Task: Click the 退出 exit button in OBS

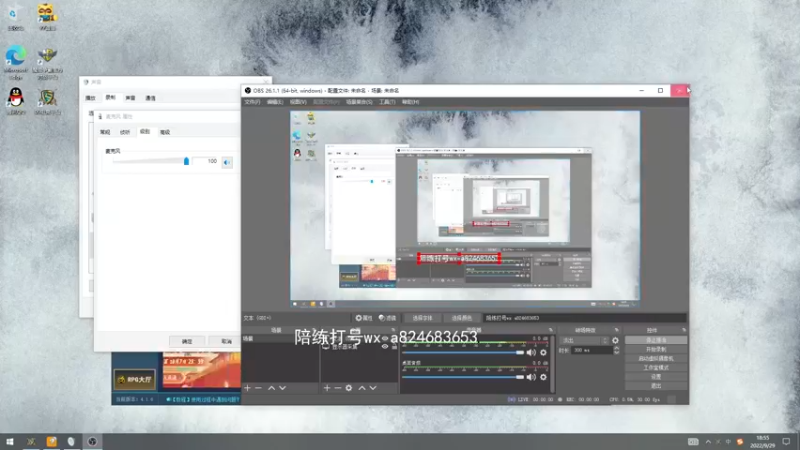Action: coord(656,386)
